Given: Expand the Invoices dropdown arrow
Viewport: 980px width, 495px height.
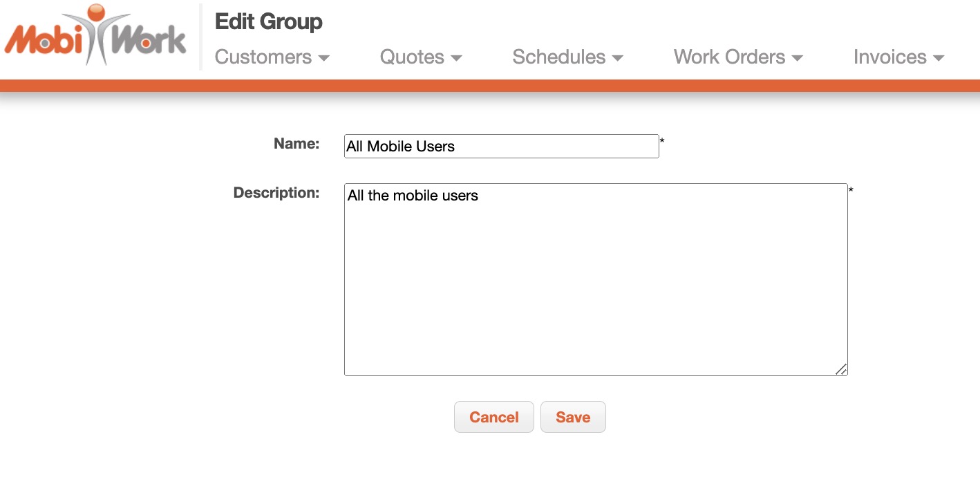Looking at the screenshot, I should [939, 58].
